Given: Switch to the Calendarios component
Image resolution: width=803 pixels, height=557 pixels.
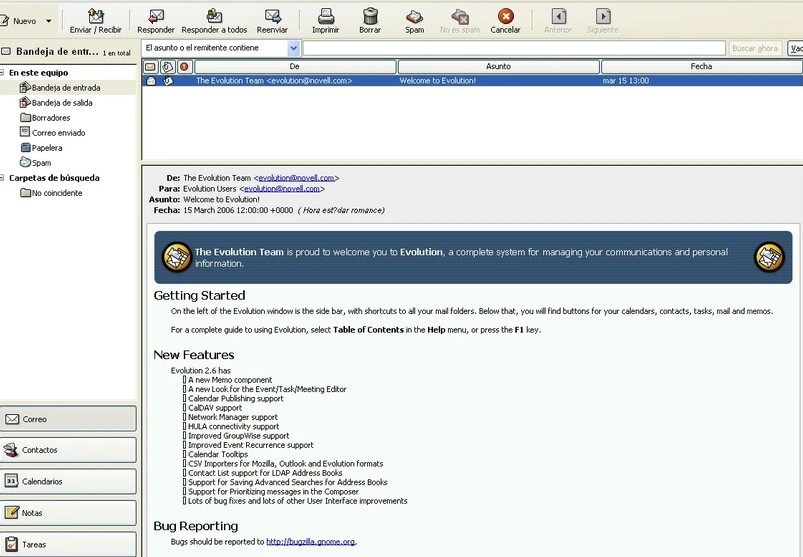Looking at the screenshot, I should click(x=68, y=481).
